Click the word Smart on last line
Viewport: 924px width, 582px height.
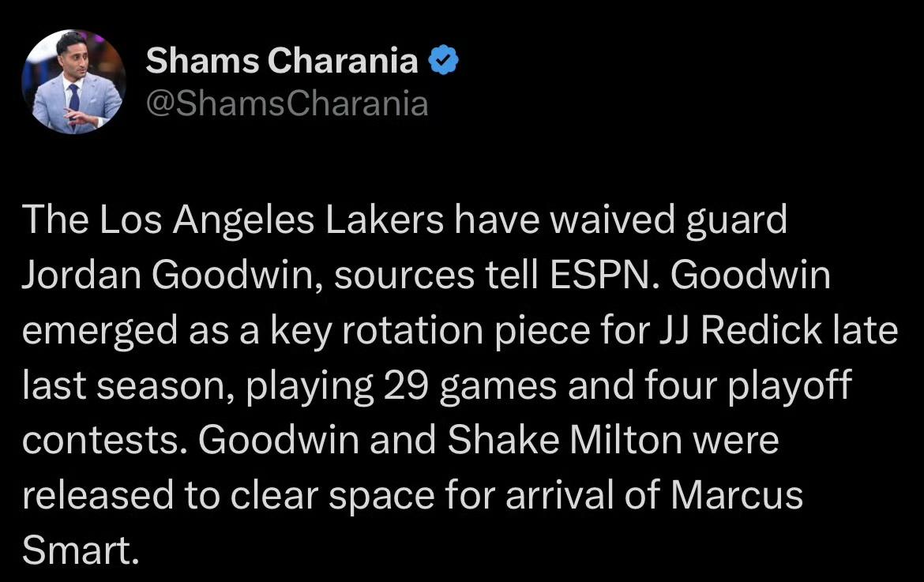tap(76, 550)
